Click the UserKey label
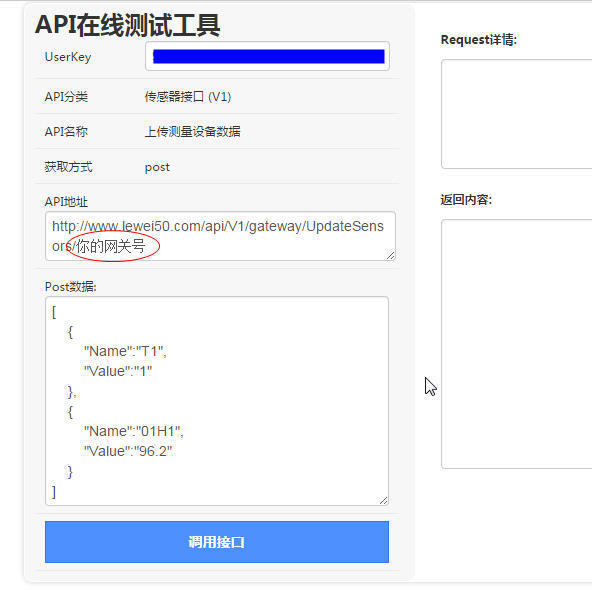Viewport: 592px width, 590px height. pyautogui.click(x=68, y=57)
